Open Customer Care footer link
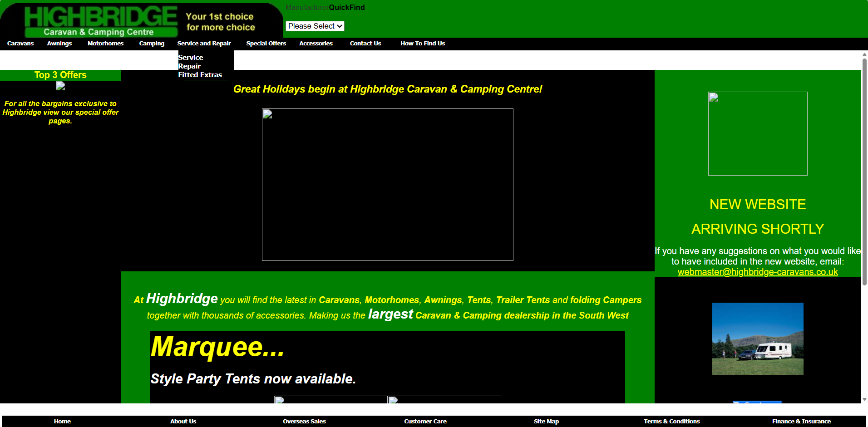 point(425,422)
